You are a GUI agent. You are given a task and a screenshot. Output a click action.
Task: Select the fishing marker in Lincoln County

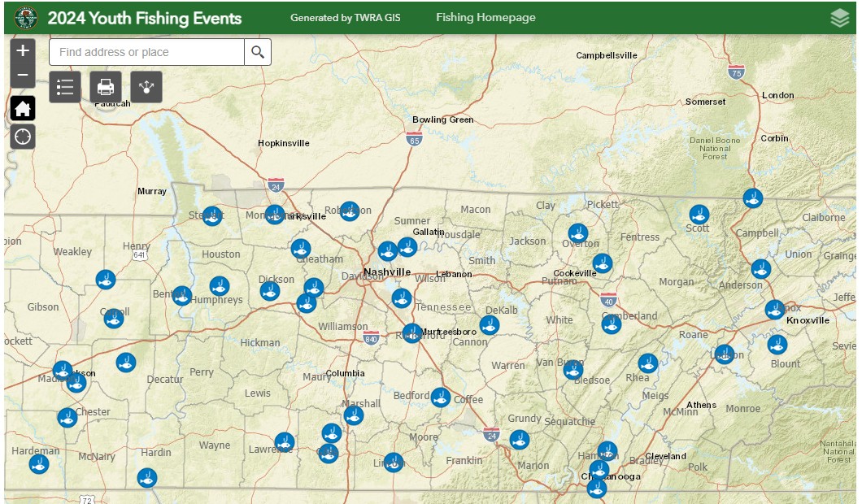coord(394,463)
